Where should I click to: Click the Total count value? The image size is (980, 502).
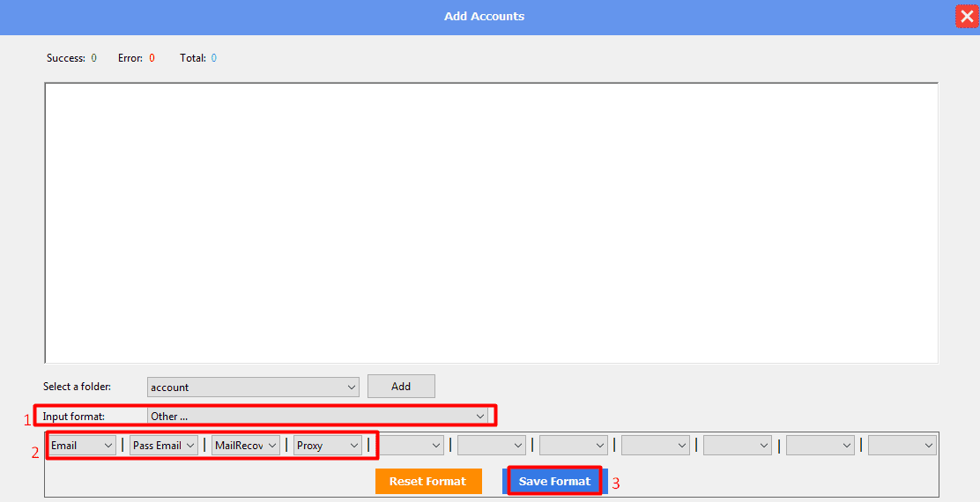click(213, 58)
